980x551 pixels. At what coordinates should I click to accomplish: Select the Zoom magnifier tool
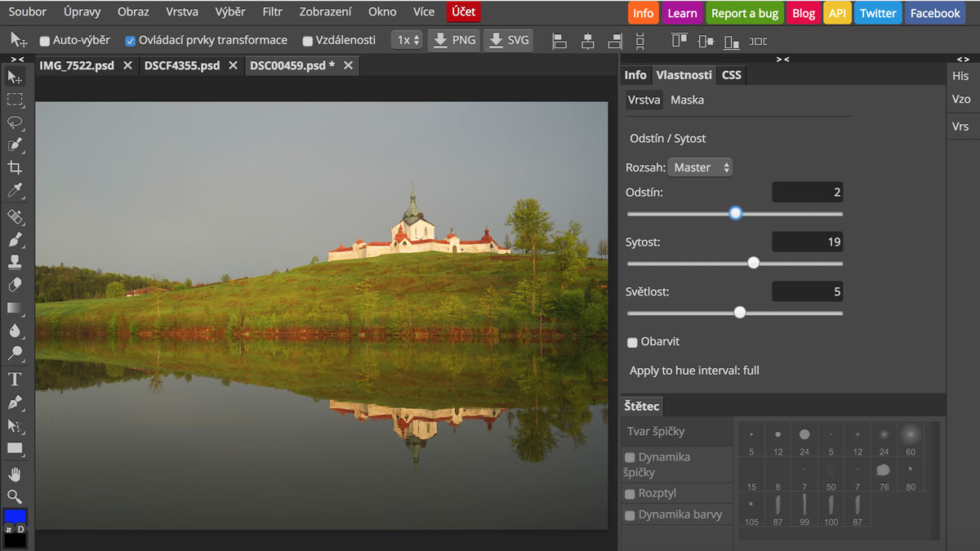tap(15, 496)
